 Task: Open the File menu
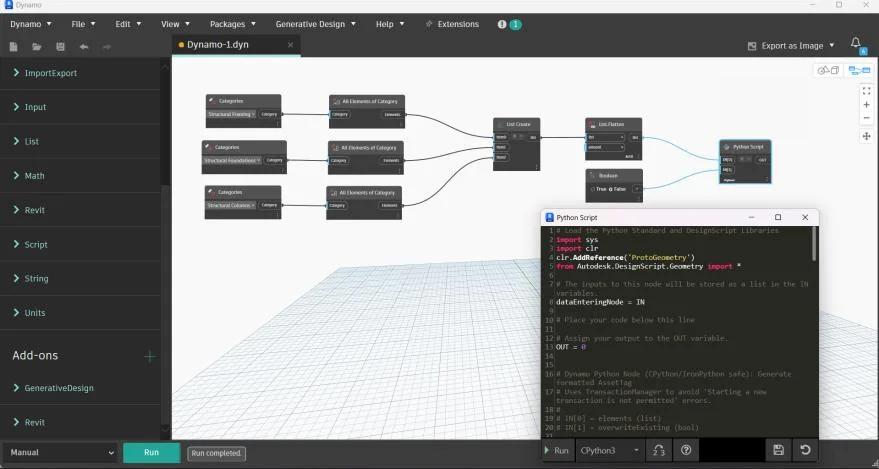click(84, 24)
